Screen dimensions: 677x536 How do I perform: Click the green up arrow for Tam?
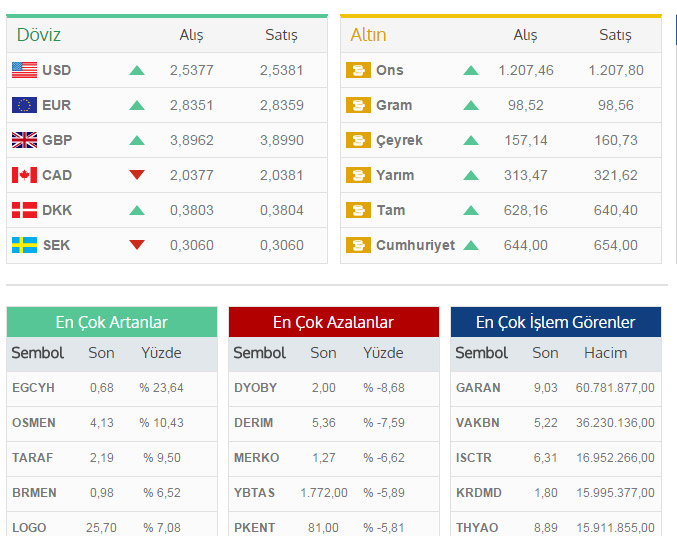471,210
